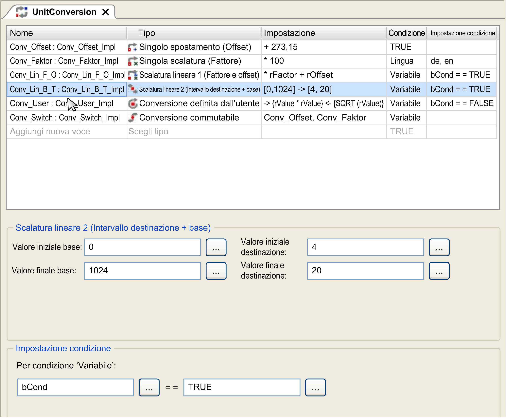The image size is (506, 420).
Task: Click 'bCond = = TRUE' in Conv_Lin_B_T row
Action: click(462, 89)
